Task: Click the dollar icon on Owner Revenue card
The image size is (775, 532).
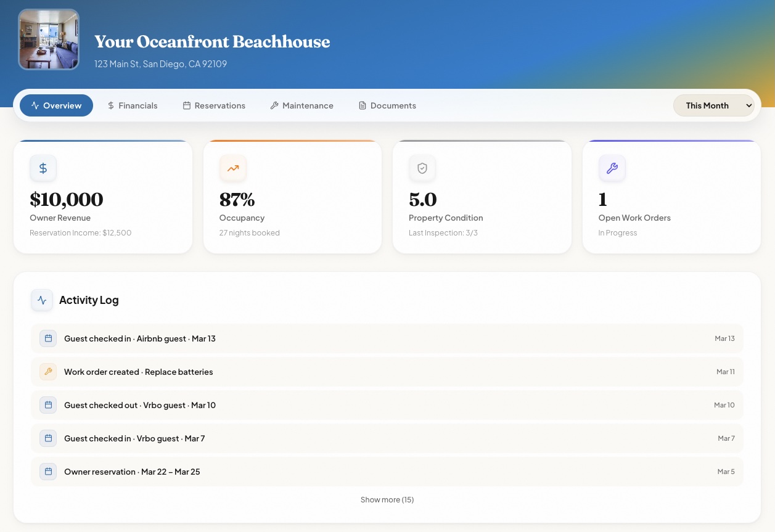Action: click(x=43, y=168)
